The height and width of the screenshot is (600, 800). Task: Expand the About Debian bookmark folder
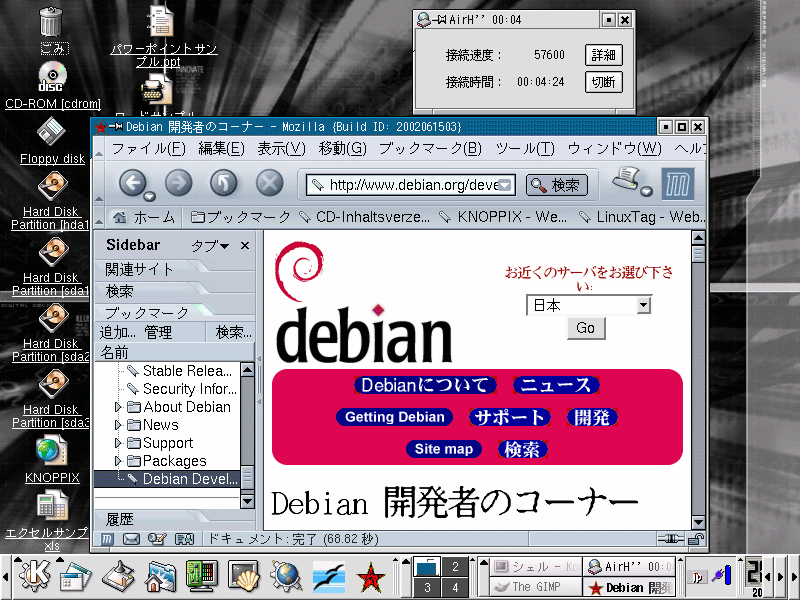[118, 407]
